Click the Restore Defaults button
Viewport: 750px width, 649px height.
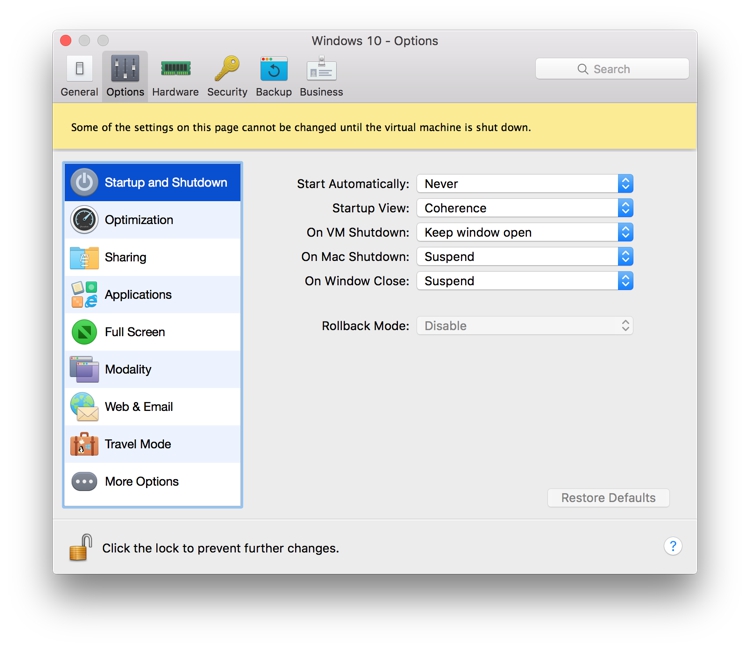tap(608, 498)
